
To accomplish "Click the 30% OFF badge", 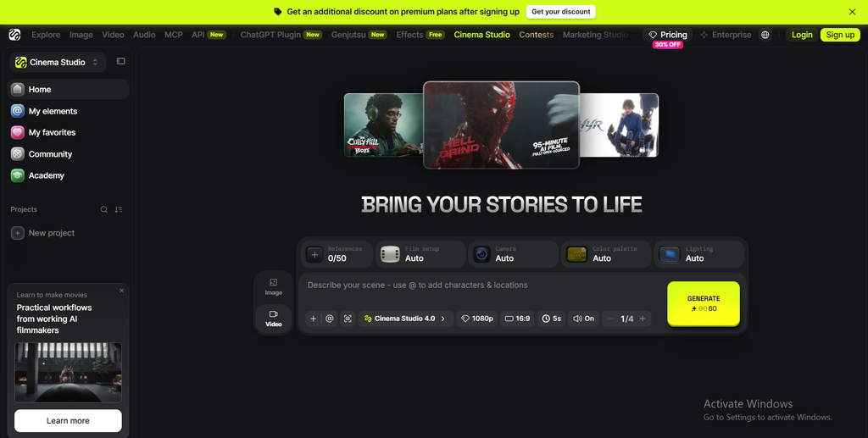I will pos(667,45).
